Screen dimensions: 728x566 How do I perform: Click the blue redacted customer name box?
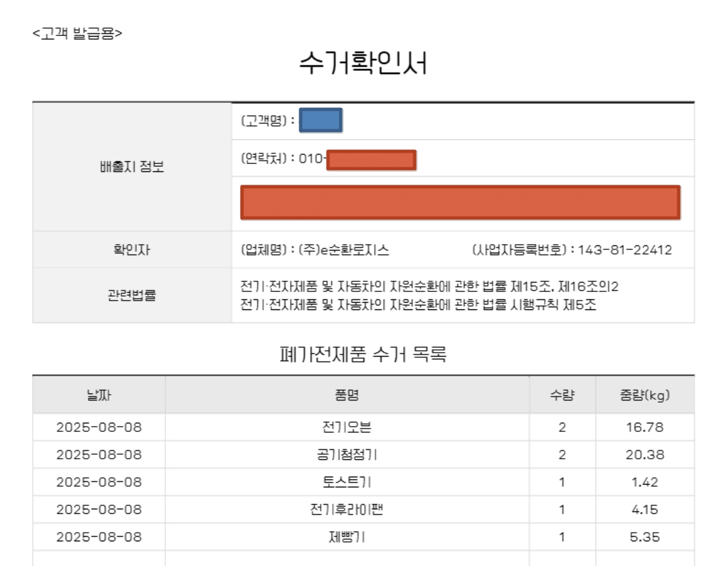[321, 121]
